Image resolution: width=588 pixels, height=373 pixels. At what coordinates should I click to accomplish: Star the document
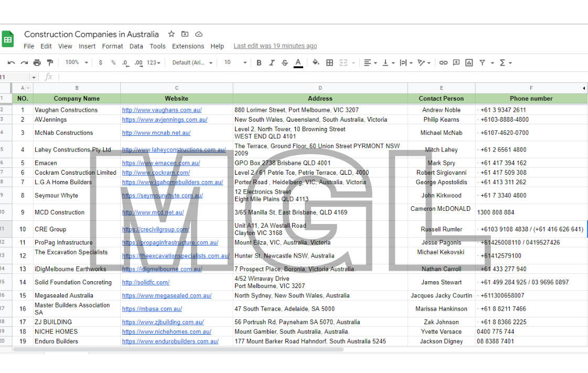click(x=172, y=34)
